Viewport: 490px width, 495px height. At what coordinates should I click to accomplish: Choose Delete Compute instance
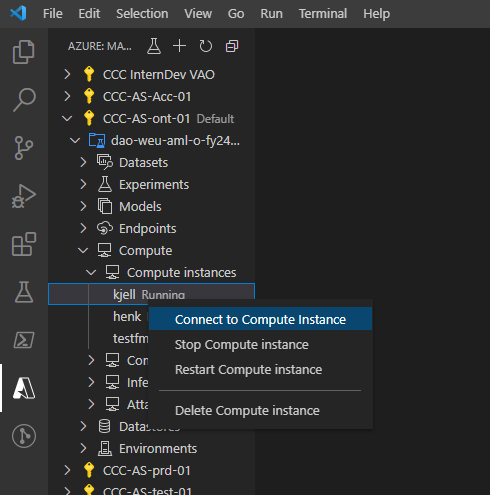[260, 410]
